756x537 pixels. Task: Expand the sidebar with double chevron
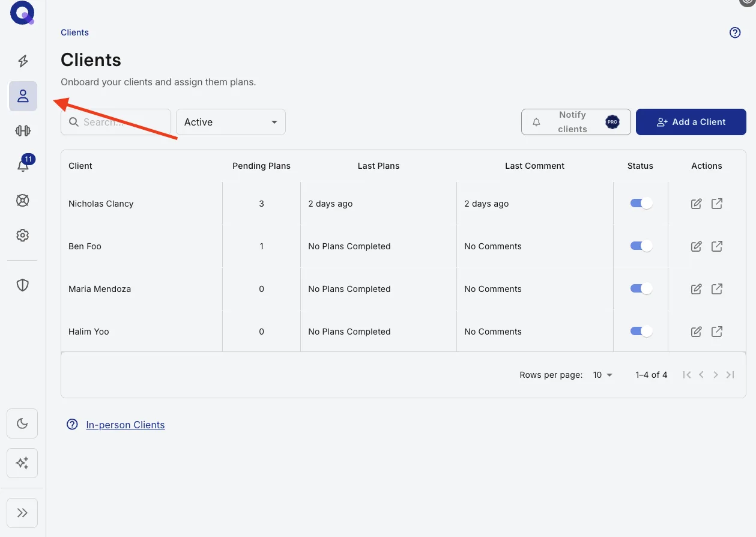(22, 513)
